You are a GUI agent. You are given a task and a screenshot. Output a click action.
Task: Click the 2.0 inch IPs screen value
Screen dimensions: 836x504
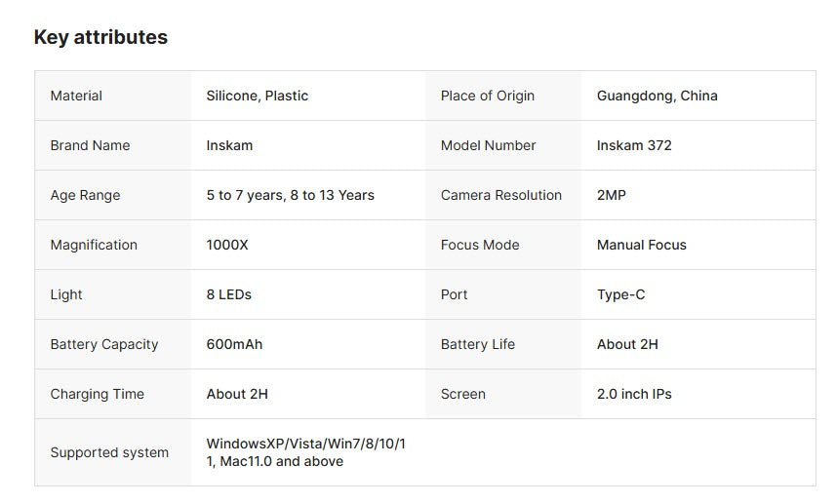coord(634,394)
